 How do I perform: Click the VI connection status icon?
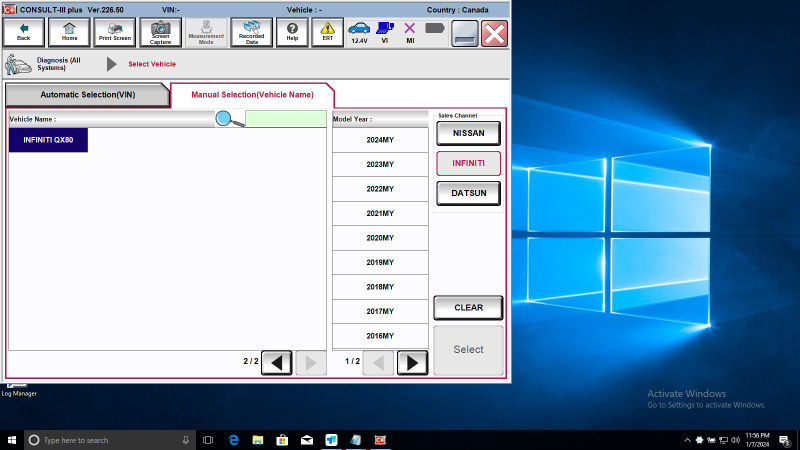click(385, 33)
